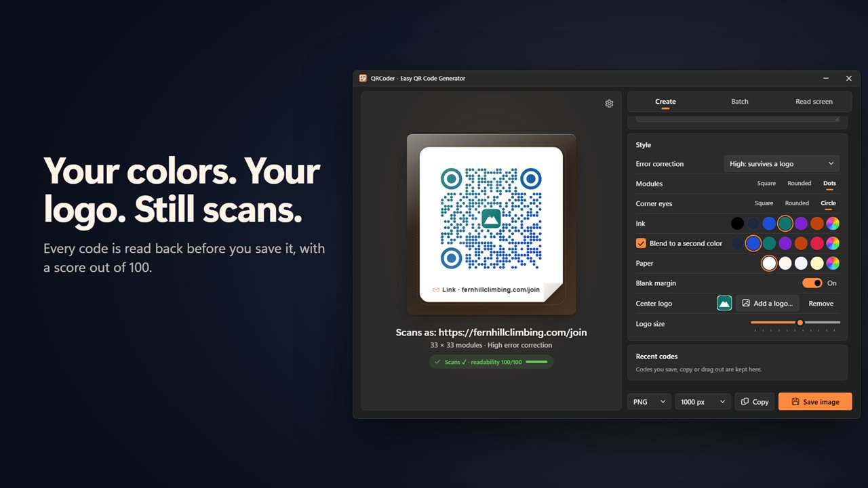The image size is (868, 488).
Task: Pick custom rainbow color for Ink
Action: (x=833, y=224)
